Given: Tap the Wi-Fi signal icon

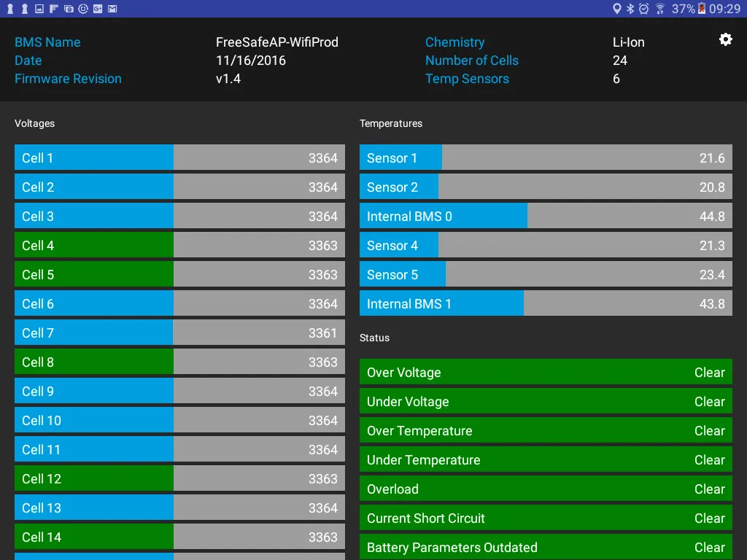Looking at the screenshot, I should coord(659,9).
